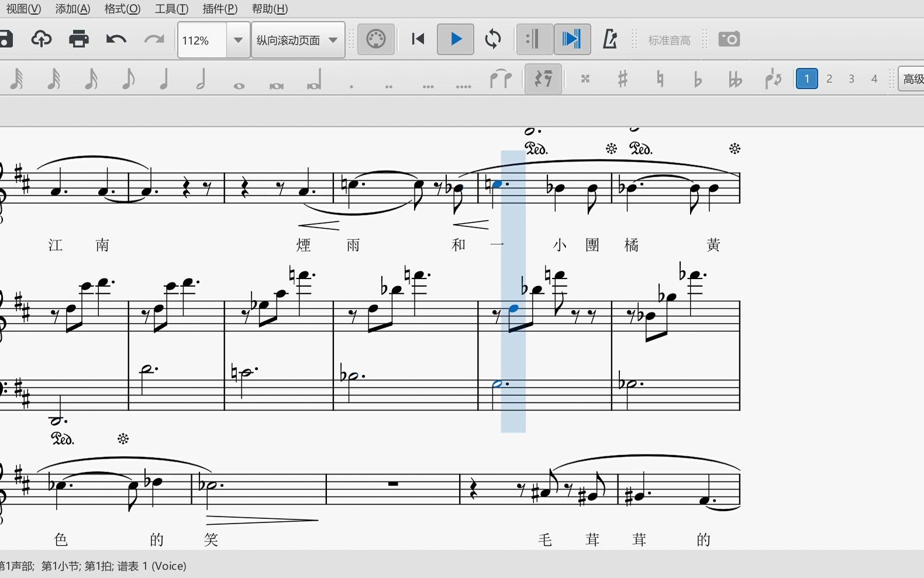Toggle the rest input button
This screenshot has height=578, width=924.
pyautogui.click(x=543, y=78)
